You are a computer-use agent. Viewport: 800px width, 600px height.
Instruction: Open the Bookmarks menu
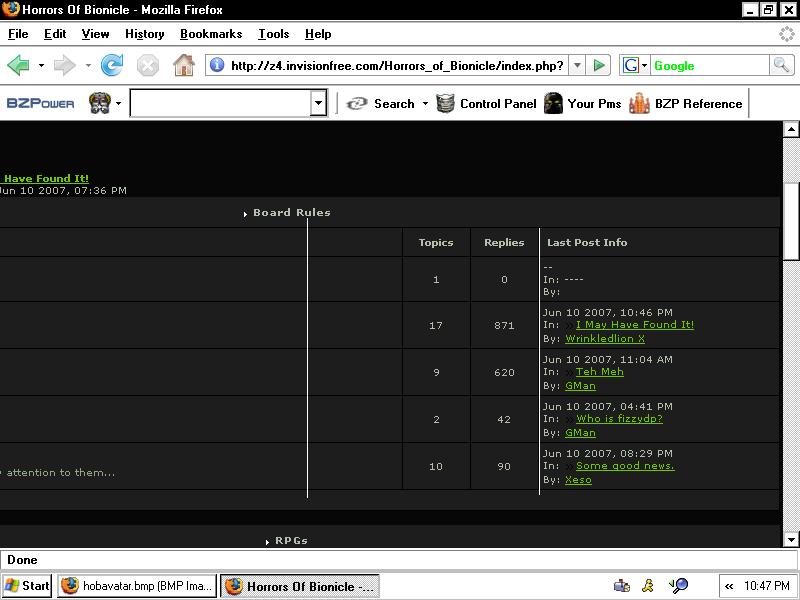click(x=211, y=34)
